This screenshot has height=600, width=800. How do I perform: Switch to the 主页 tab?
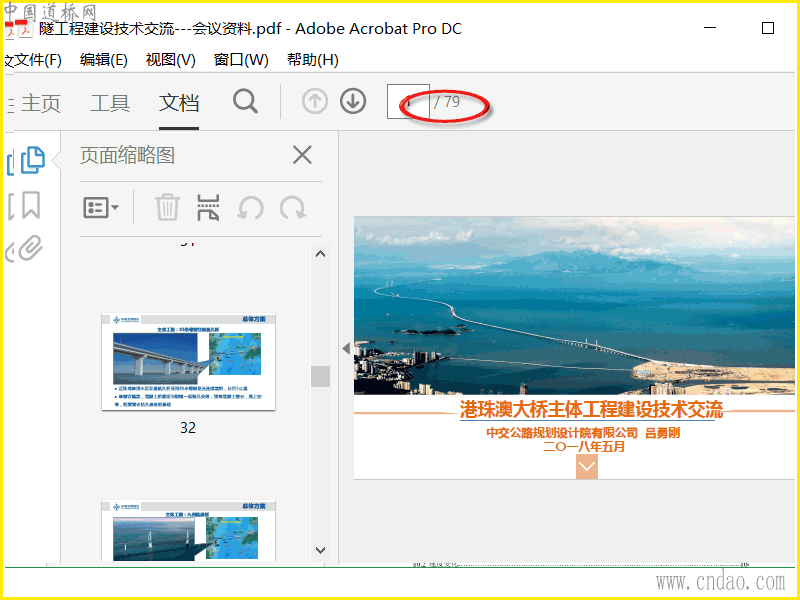pos(41,104)
